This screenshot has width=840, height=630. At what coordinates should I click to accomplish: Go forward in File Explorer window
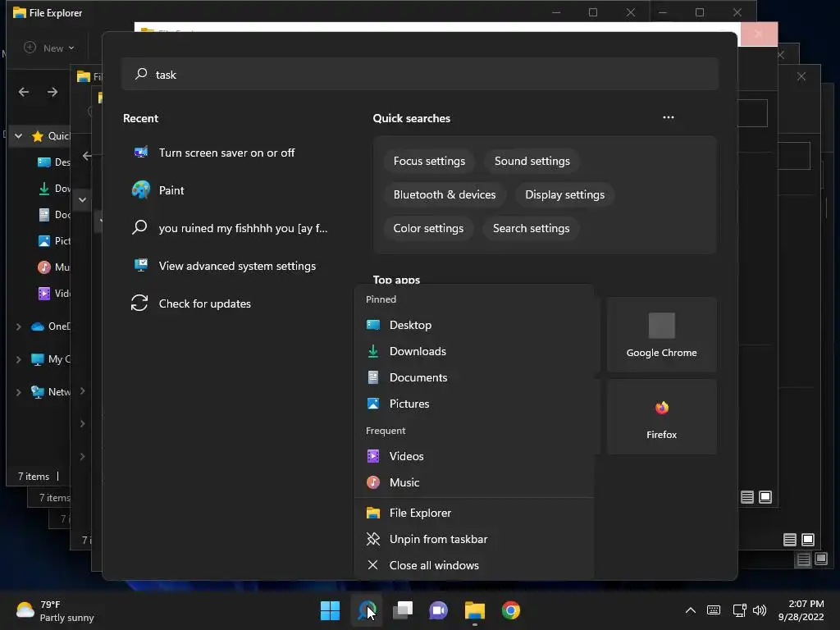click(52, 92)
